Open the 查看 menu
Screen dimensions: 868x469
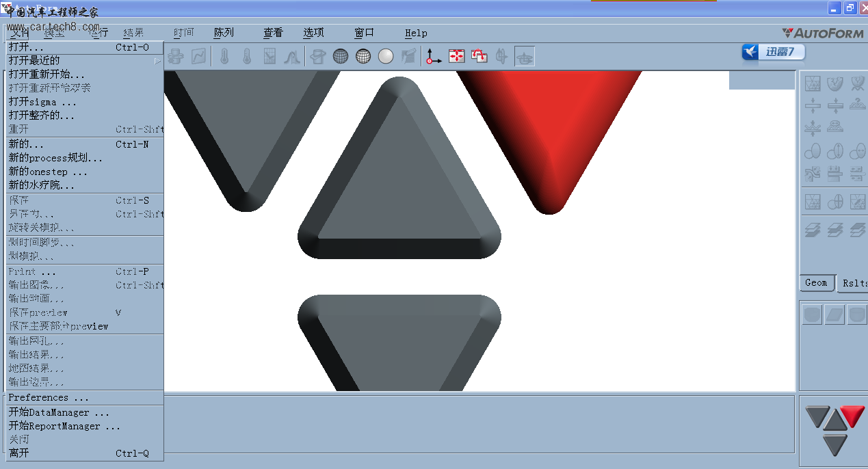(273, 33)
